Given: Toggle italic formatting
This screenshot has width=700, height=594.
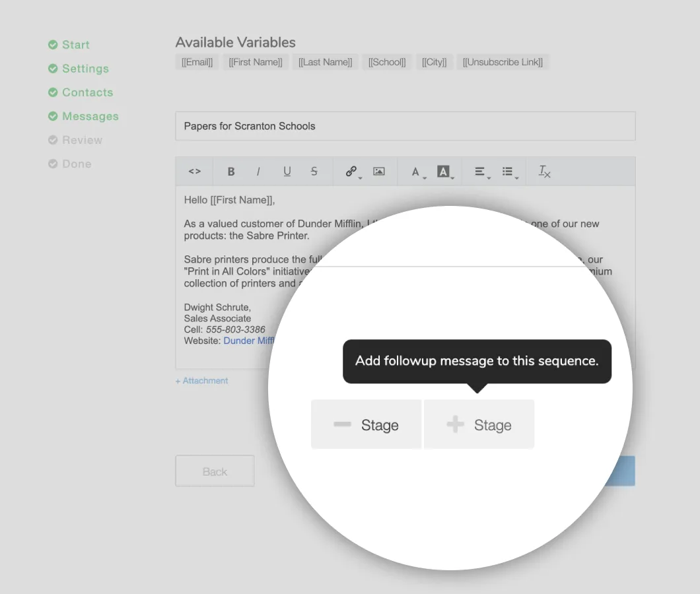Looking at the screenshot, I should pos(258,172).
